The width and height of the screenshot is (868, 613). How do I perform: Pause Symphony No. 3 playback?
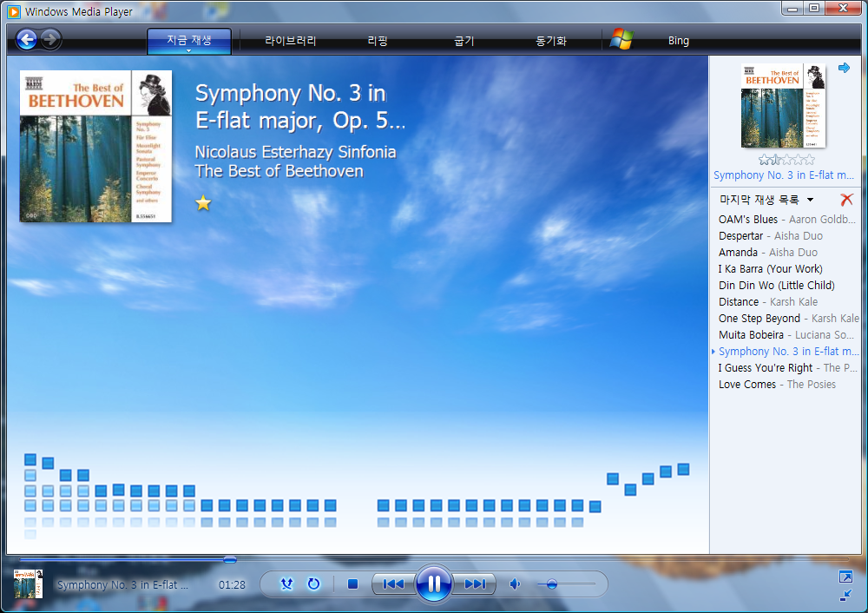(x=433, y=583)
